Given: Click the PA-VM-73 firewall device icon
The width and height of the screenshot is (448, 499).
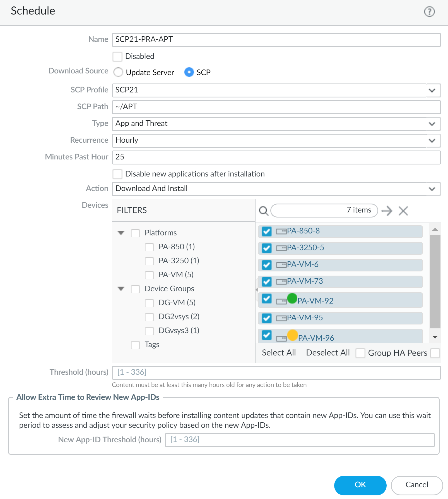Looking at the screenshot, I should click(281, 281).
